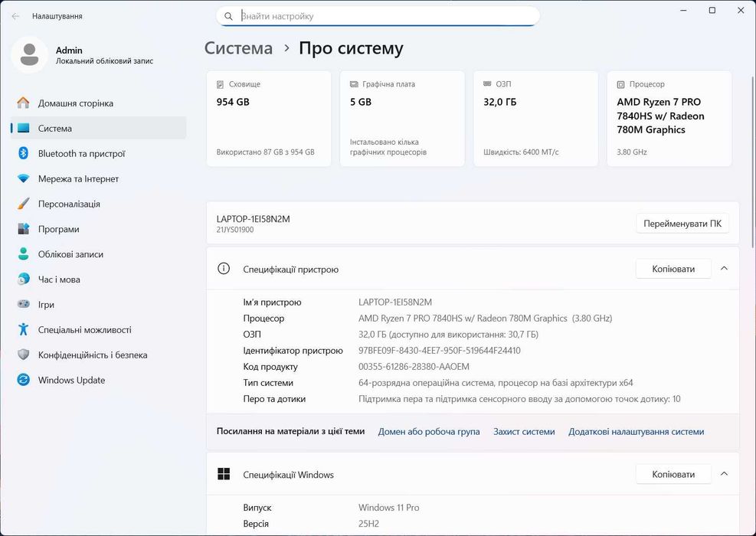Click the Графічна плата card icon
Screen dimensions: 756x536
(x=354, y=84)
